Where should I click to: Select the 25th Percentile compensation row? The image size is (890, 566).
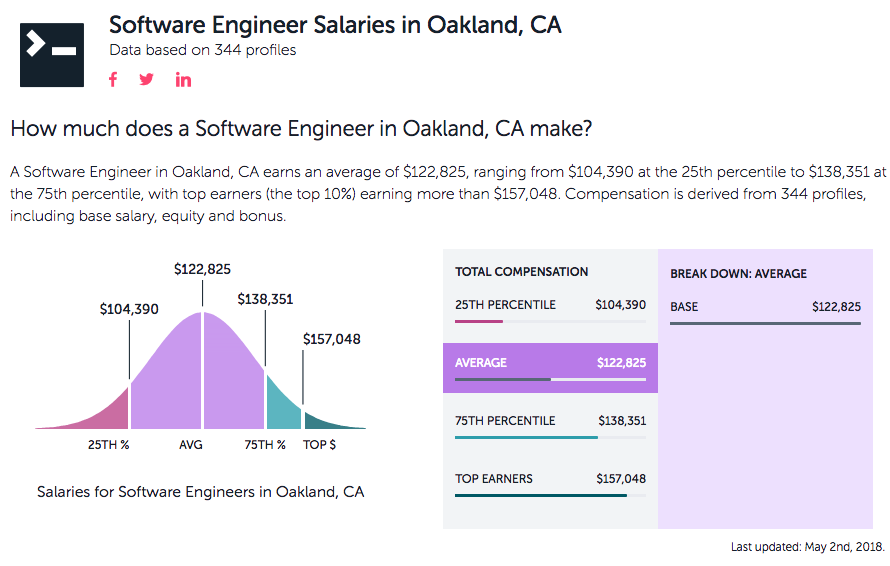pyautogui.click(x=550, y=310)
